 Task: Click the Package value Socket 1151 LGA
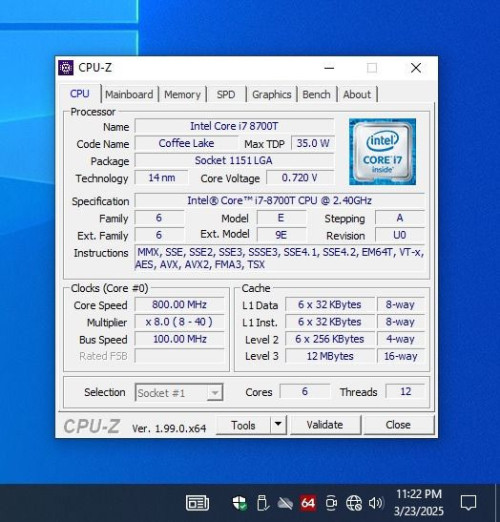click(234, 160)
